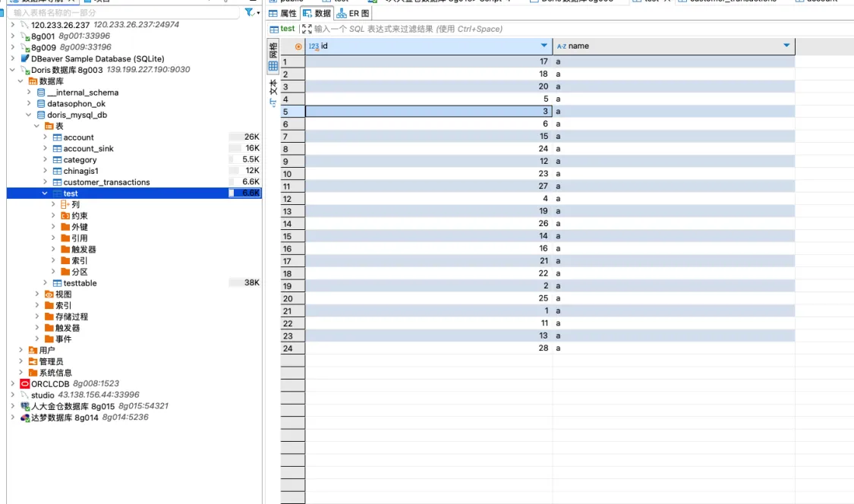Click the orange circle in grid header corner

298,46
